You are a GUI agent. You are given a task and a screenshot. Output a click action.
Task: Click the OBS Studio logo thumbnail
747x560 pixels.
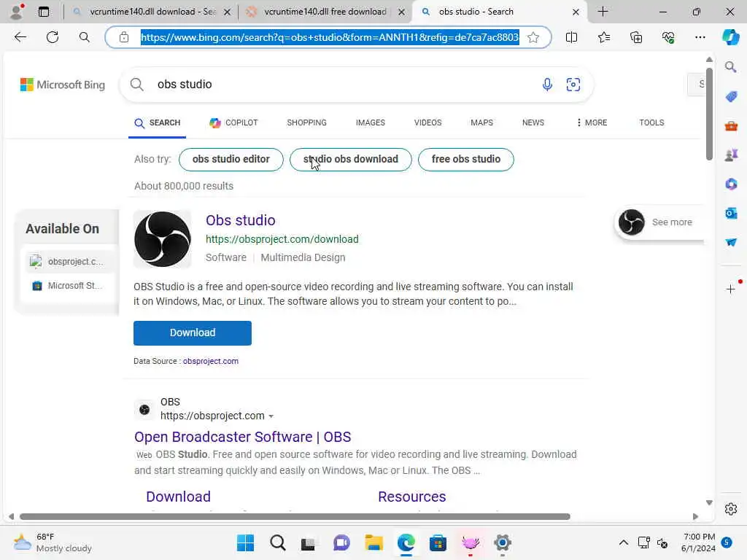click(x=163, y=239)
